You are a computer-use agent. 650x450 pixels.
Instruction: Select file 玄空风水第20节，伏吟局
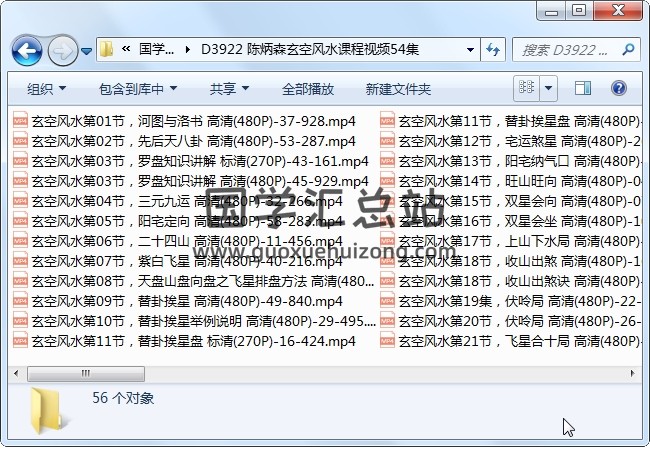(510, 321)
